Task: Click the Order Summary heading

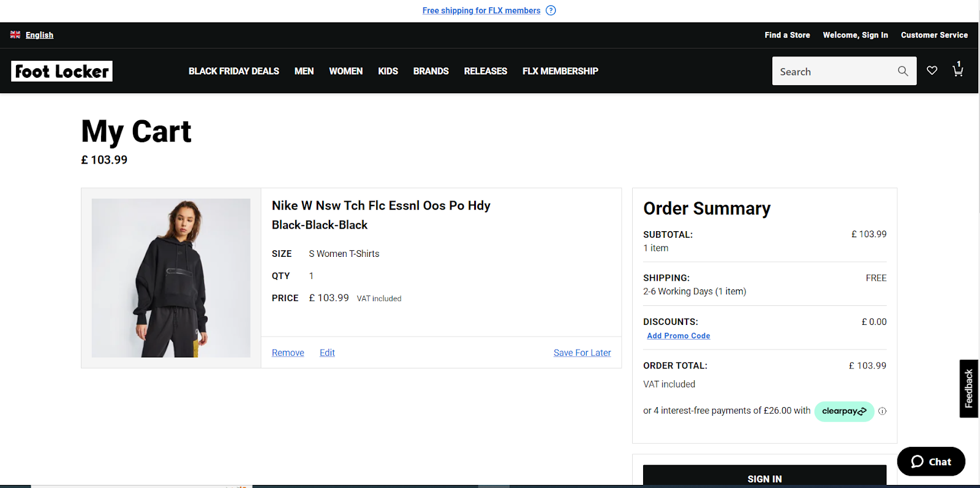Action: tap(707, 208)
